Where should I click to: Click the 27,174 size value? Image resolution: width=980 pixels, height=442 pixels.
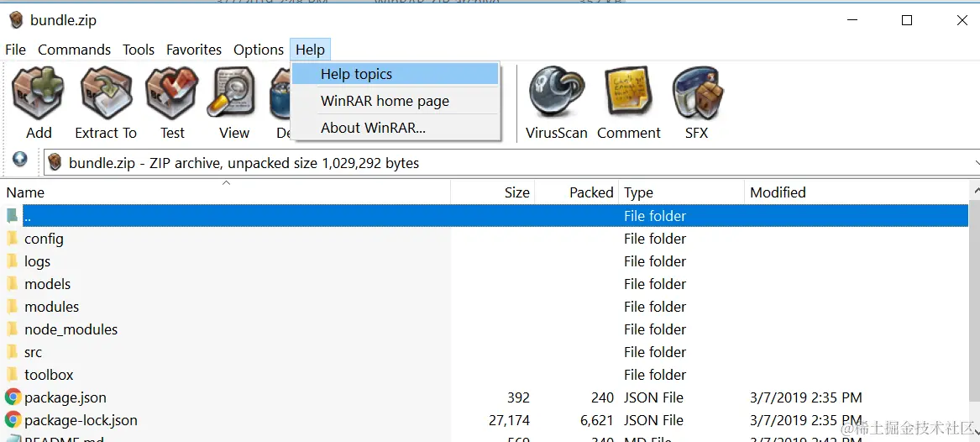point(510,420)
